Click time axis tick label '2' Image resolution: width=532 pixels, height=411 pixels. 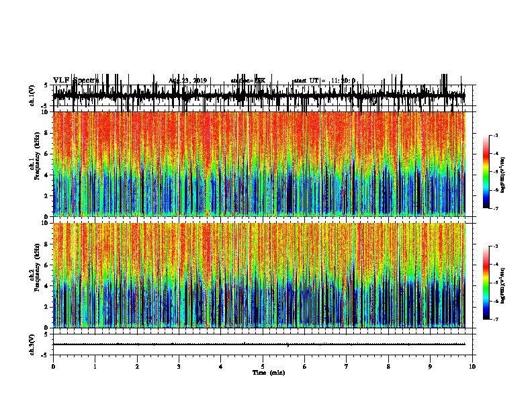[x=137, y=367]
